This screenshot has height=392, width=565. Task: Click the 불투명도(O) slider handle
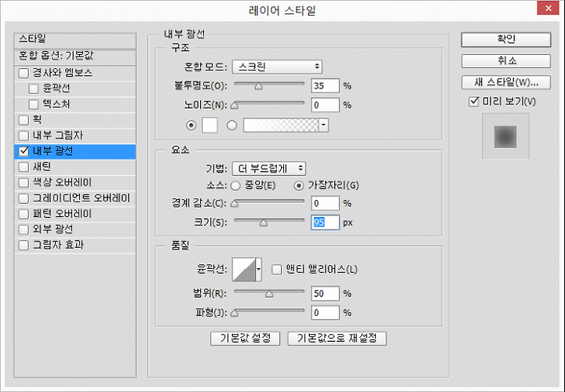point(258,86)
